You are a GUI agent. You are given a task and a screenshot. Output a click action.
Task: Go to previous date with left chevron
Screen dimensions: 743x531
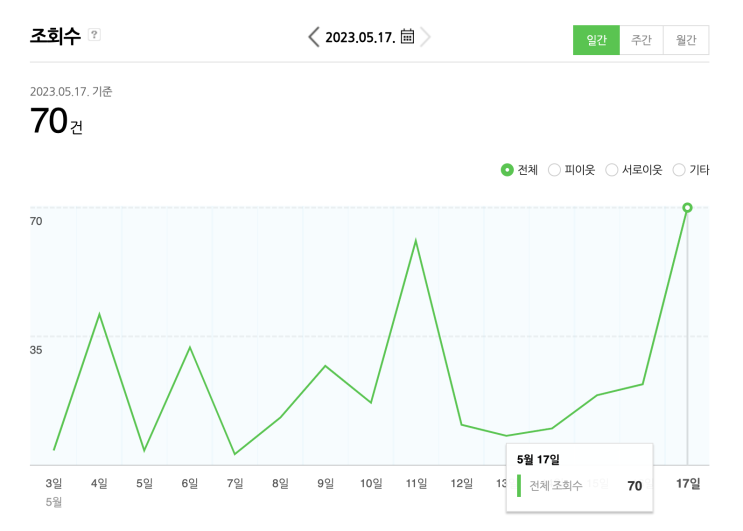pyautogui.click(x=313, y=36)
